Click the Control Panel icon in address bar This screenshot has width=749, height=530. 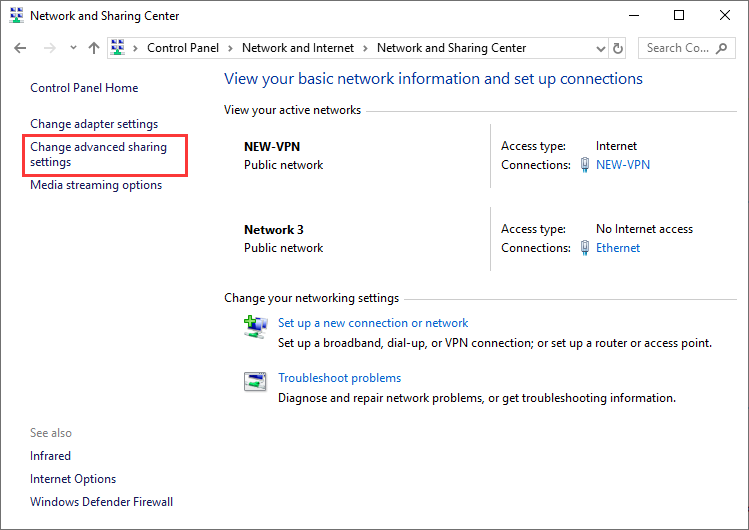[118, 48]
